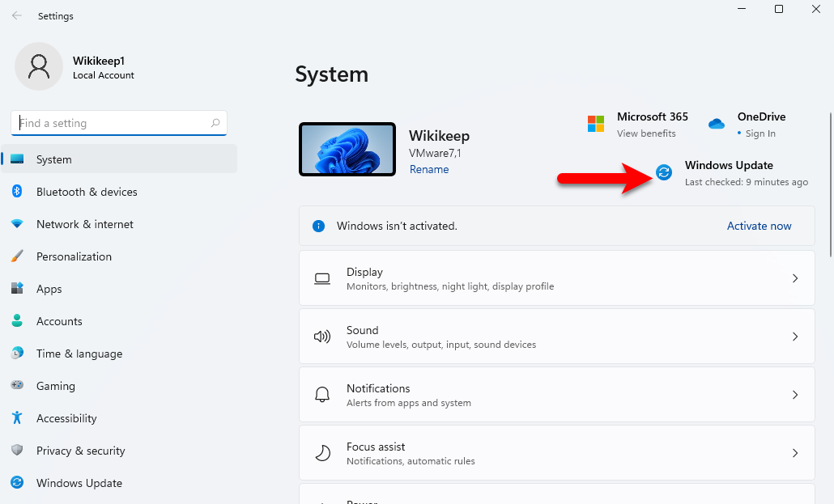Click the vertical scrollbar on right
Viewport: 834px width, 504px height.
[x=830, y=184]
